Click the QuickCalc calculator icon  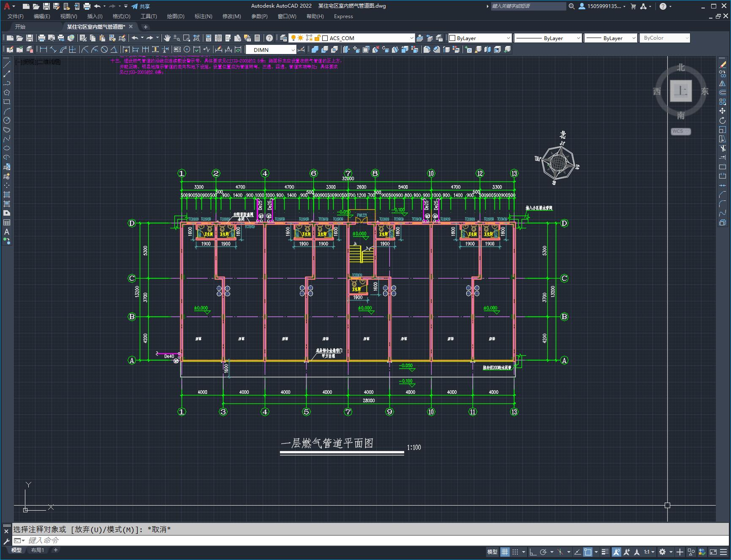point(257,38)
